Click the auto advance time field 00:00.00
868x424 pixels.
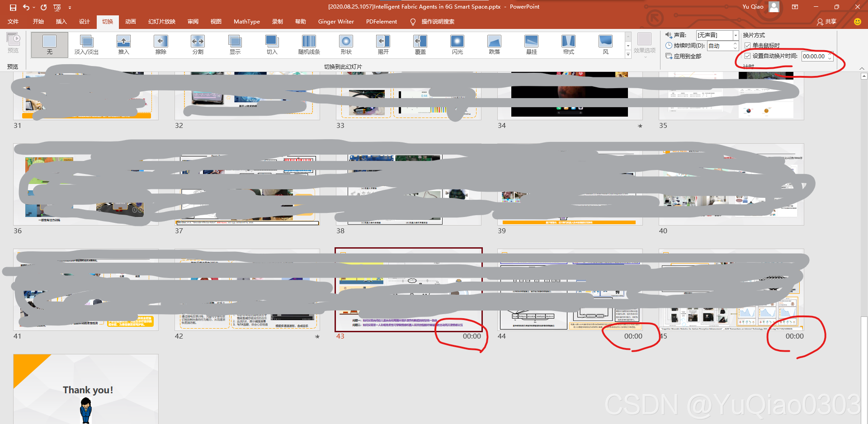coord(814,56)
